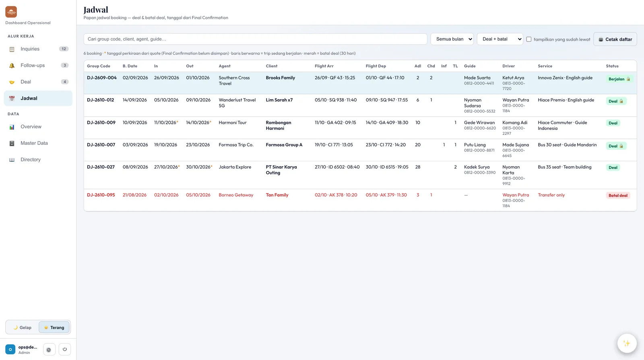Click the lock icon on DJ-2610-007 status
The width and height of the screenshot is (644, 360).
[621, 146]
